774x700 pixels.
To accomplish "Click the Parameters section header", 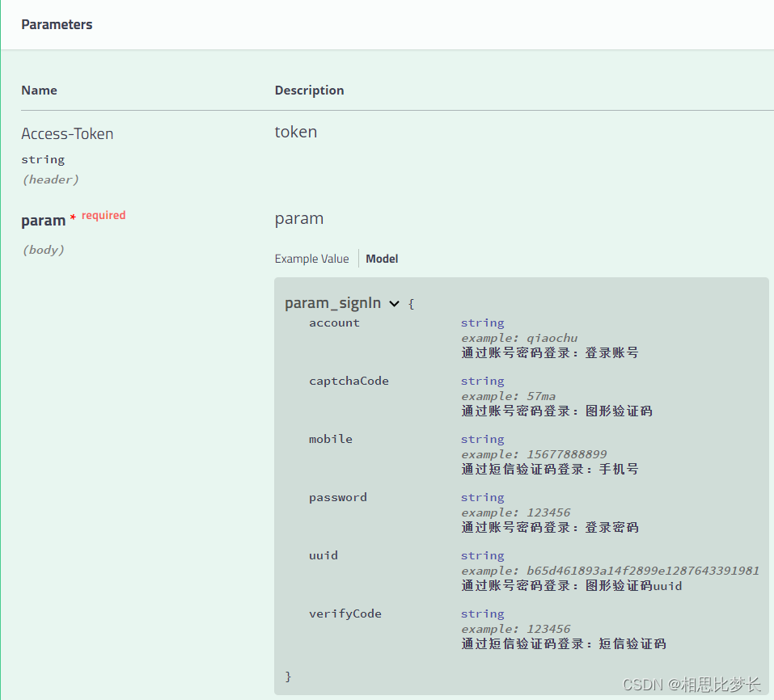I will pos(57,24).
